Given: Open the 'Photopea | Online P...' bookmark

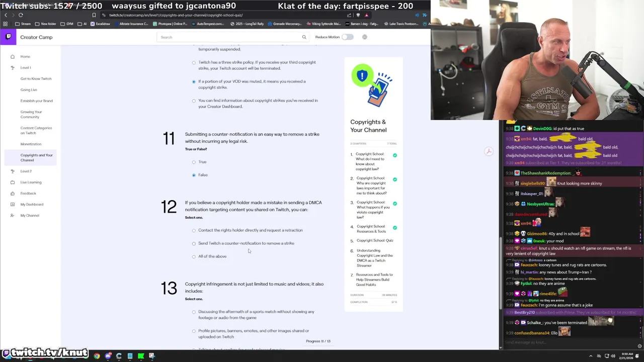Looking at the screenshot, I should tap(169, 24).
